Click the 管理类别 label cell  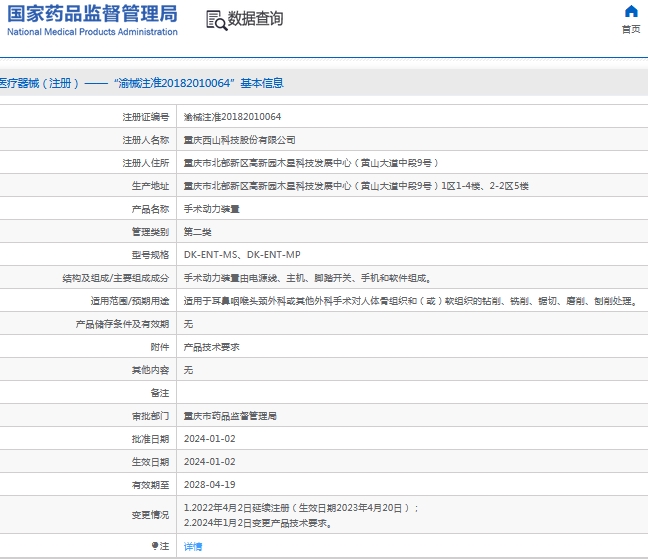[x=150, y=232]
